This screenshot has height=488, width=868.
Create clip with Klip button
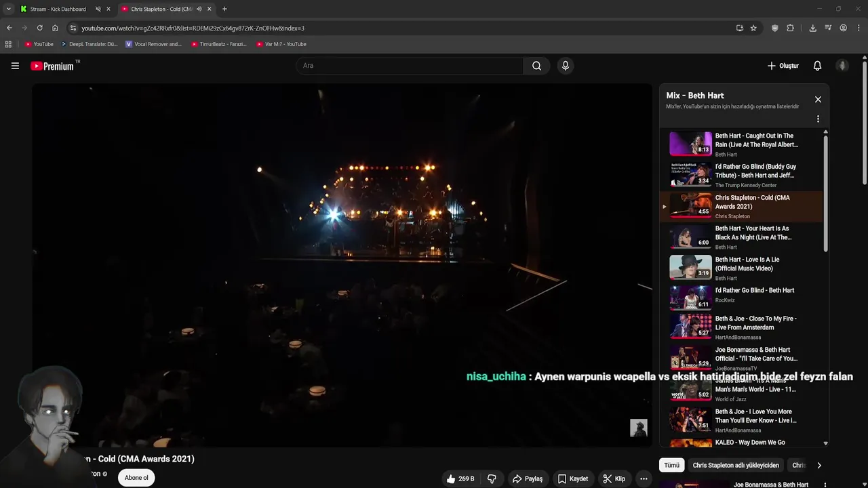(x=614, y=479)
